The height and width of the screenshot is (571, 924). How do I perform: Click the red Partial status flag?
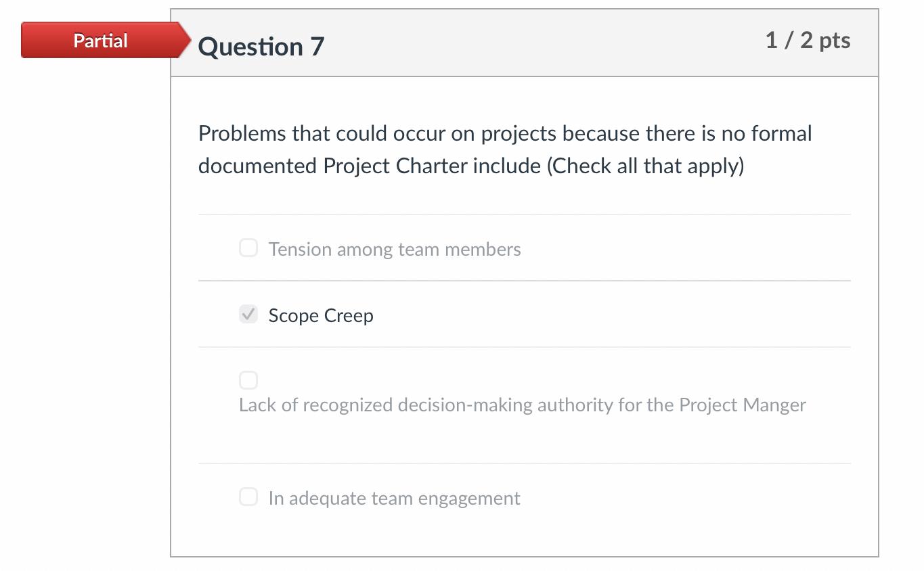(100, 41)
